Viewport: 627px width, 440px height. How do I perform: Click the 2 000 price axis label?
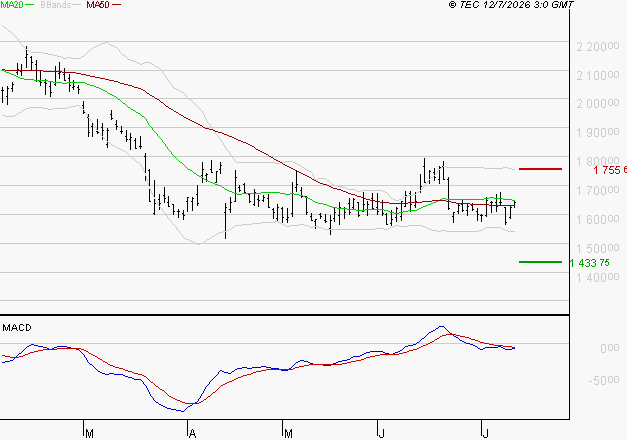click(598, 104)
